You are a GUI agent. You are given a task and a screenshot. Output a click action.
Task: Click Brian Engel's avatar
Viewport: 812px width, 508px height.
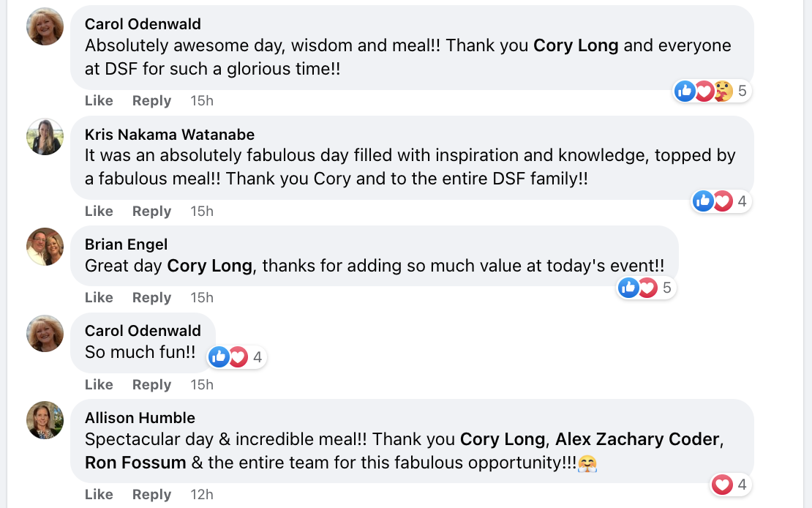coord(45,247)
